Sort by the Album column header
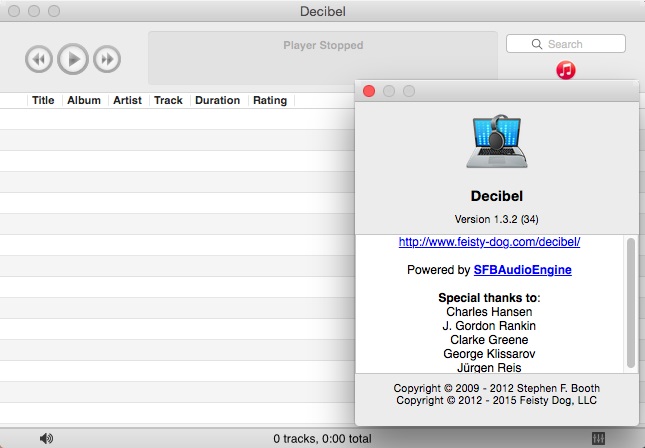The image size is (645, 448). pyautogui.click(x=84, y=100)
